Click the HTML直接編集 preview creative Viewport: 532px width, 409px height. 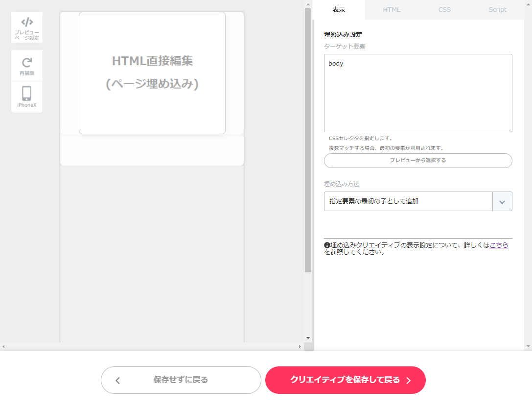coord(152,72)
